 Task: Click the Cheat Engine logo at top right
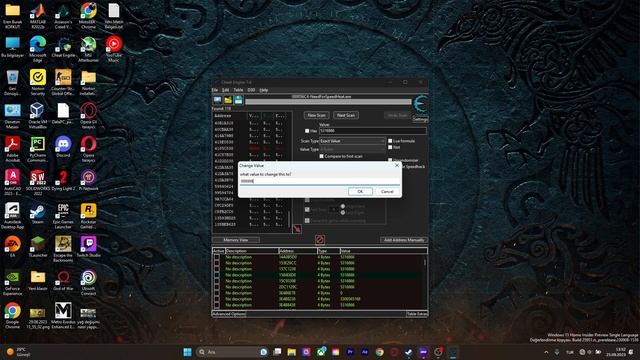420,104
